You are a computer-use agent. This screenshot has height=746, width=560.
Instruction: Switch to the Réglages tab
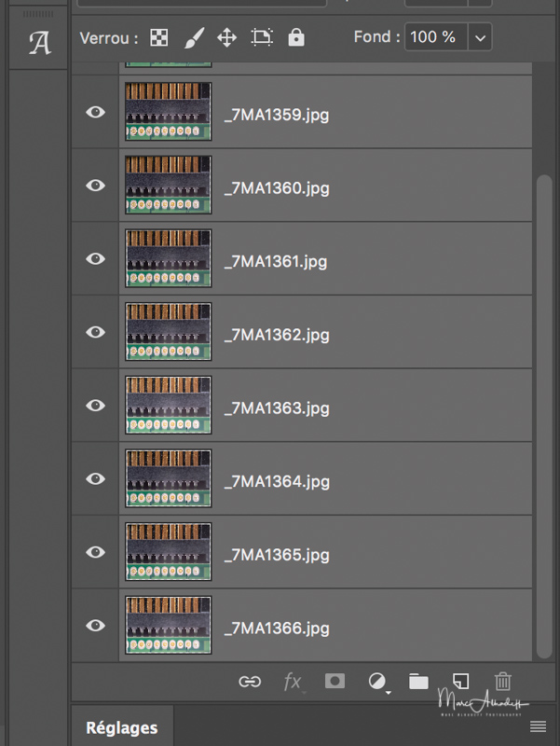[x=122, y=727]
